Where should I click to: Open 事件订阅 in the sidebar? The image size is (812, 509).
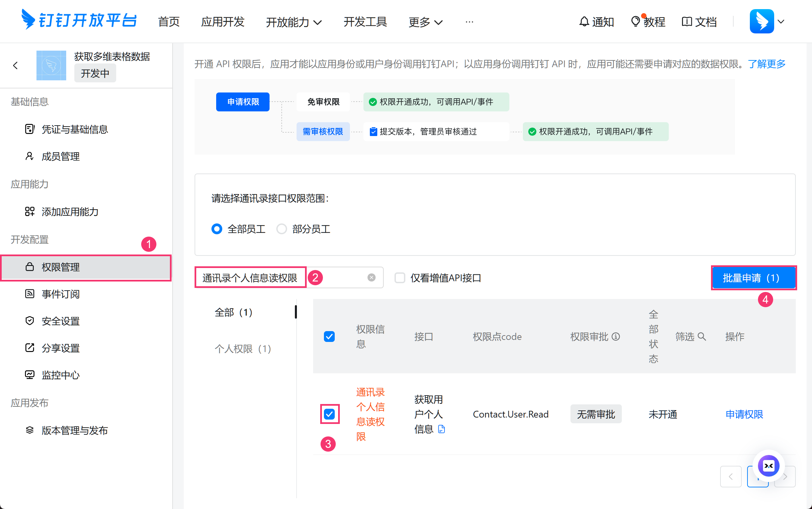tap(61, 294)
